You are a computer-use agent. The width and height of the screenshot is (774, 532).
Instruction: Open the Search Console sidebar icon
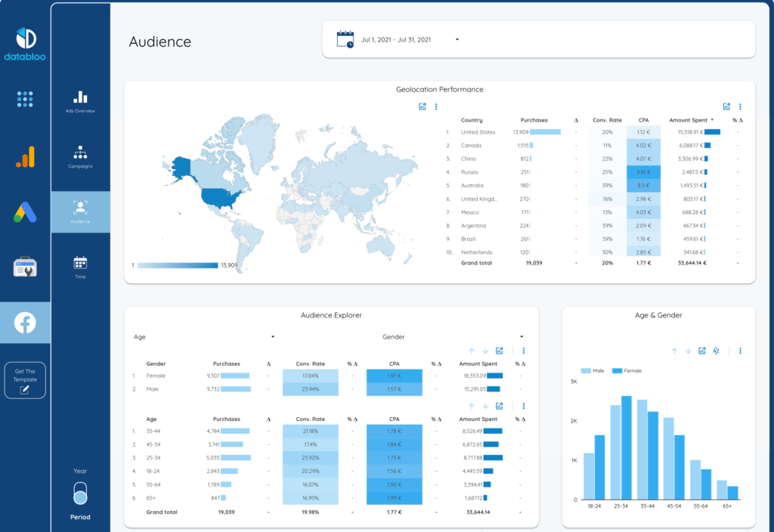(x=25, y=268)
